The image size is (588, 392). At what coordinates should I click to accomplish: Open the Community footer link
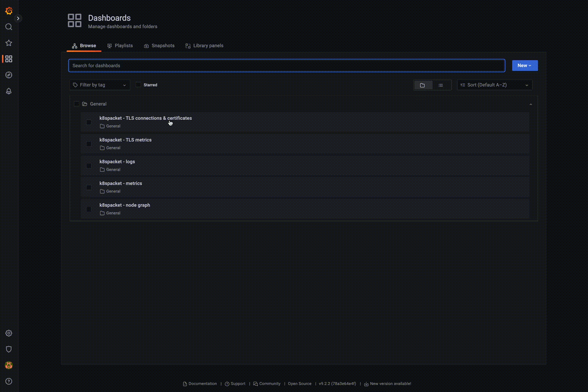(x=267, y=384)
